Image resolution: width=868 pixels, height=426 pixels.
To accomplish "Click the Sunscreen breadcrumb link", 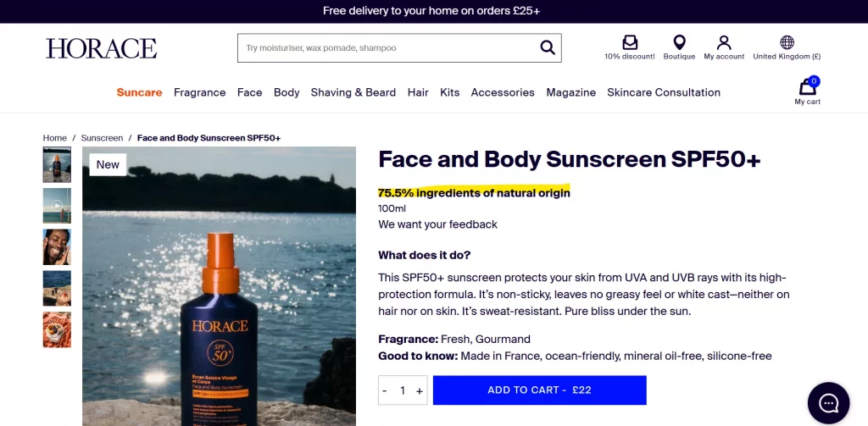I will tap(102, 138).
